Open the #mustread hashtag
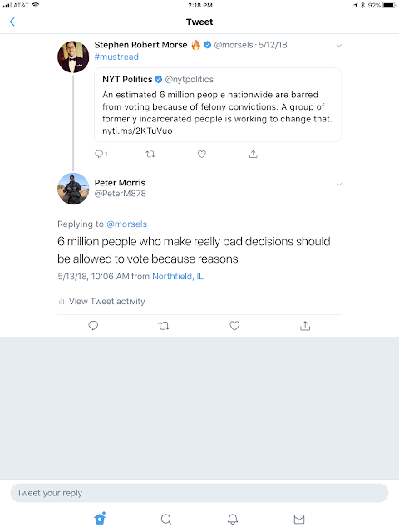This screenshot has width=399, height=532. pyautogui.click(x=116, y=57)
